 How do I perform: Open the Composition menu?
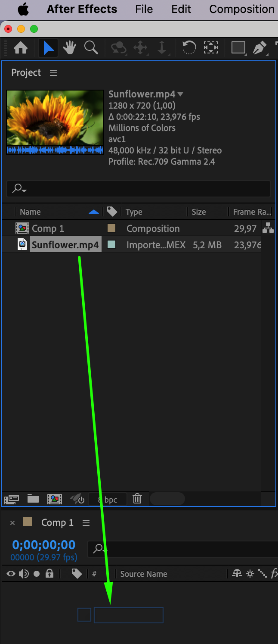(x=242, y=9)
